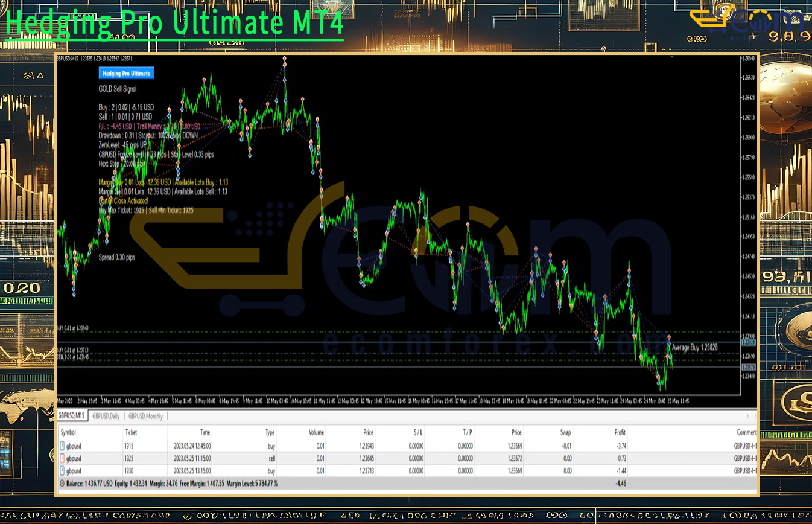Image resolution: width=812 pixels, height=524 pixels.
Task: Click the Spread 0.30 pips label
Action: (x=116, y=257)
